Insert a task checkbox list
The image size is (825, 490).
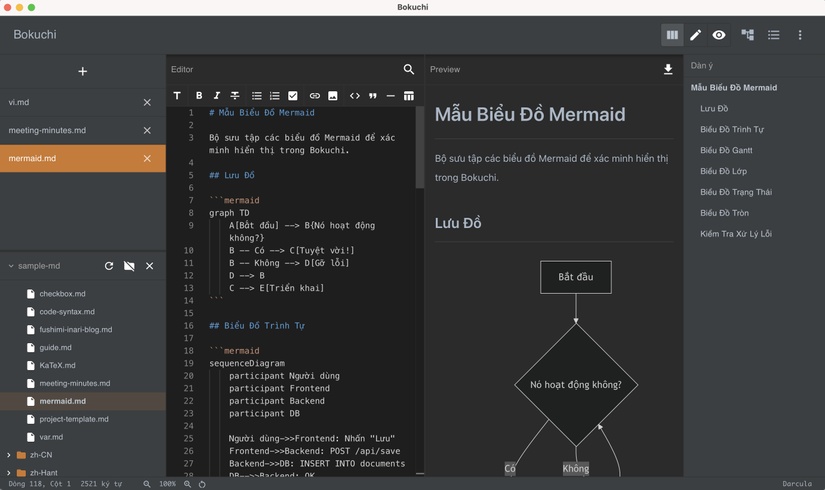293,95
